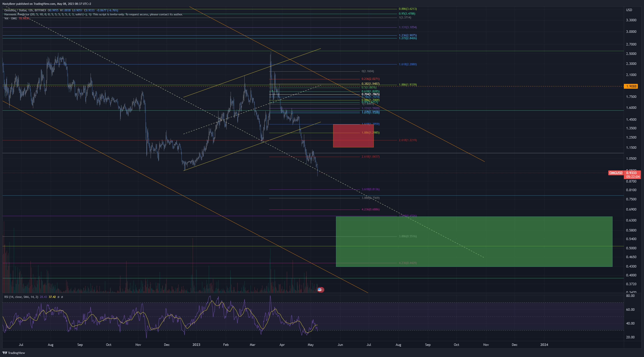Click the NastyBeer published header text

[x=46, y=4]
